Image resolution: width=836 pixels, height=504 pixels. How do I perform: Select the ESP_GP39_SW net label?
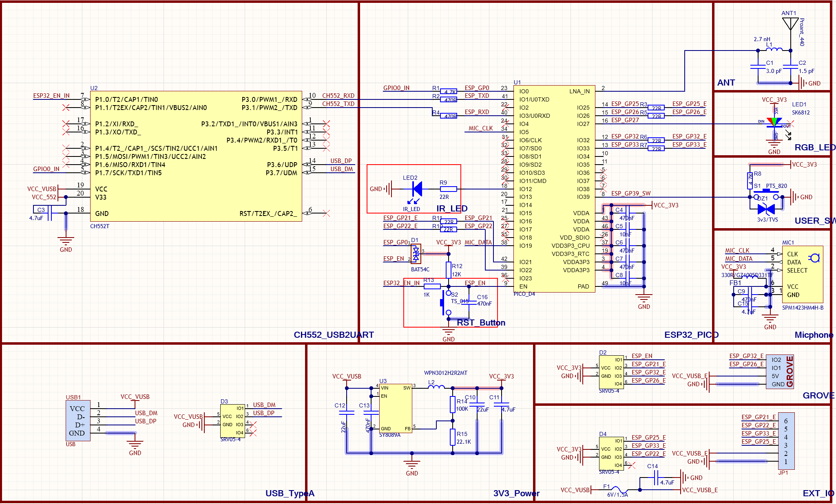coord(630,193)
